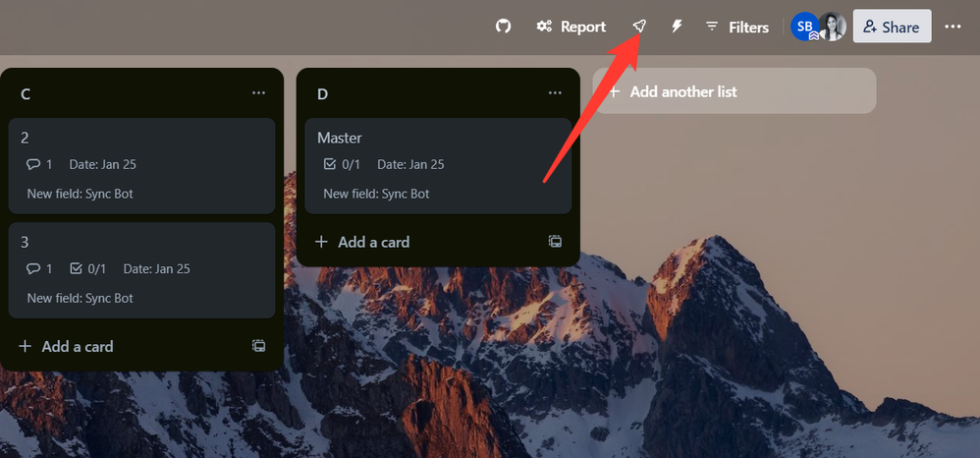Screen dimensions: 980x458
Task: Click New field: Sync Bot on card 2
Action: (x=80, y=194)
